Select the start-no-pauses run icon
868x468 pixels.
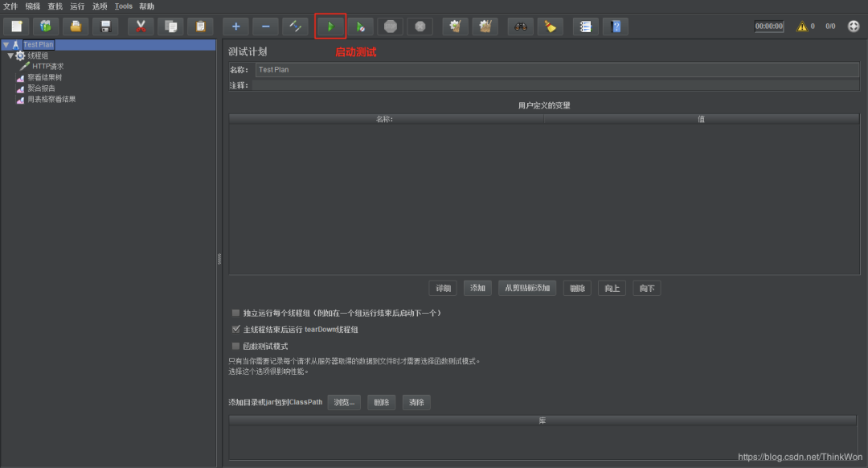click(360, 27)
